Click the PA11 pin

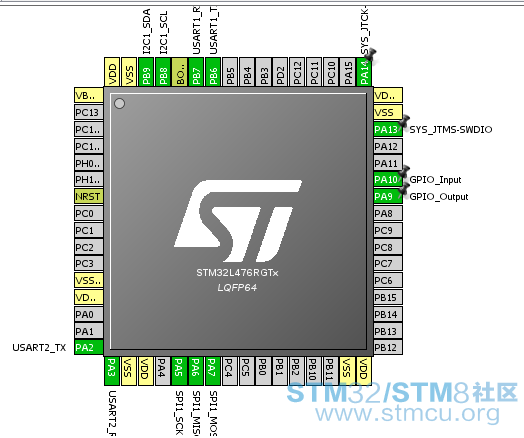[x=388, y=163]
